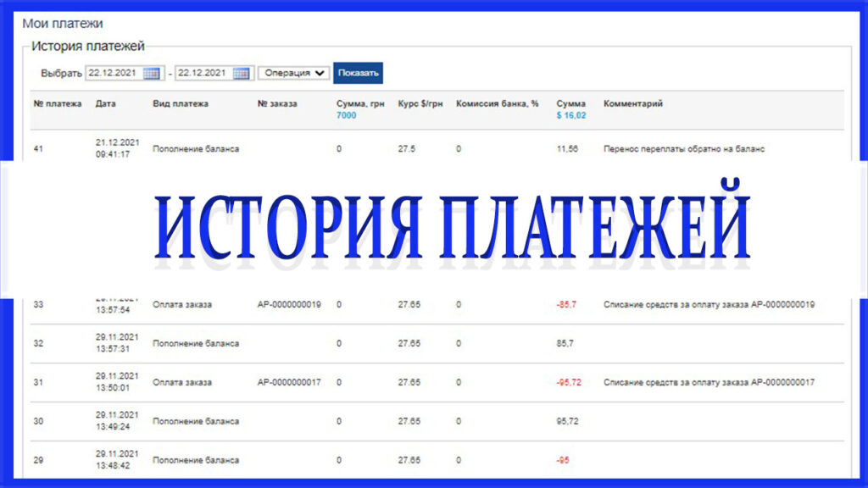868x488 pixels.
Task: Click the Вид платежа column header
Action: [180, 104]
